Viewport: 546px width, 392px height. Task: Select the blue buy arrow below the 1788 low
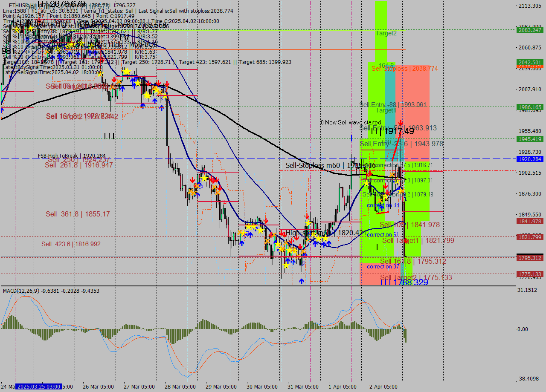[302, 281]
